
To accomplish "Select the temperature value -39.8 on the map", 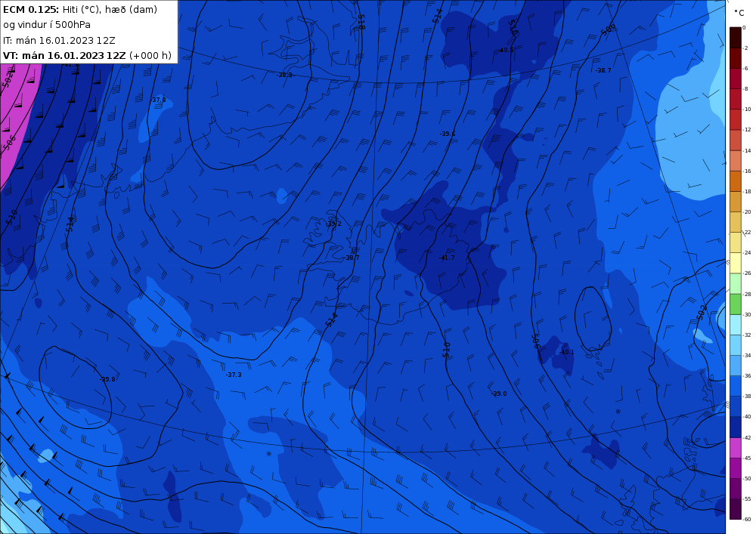I will pyautogui.click(x=107, y=379).
